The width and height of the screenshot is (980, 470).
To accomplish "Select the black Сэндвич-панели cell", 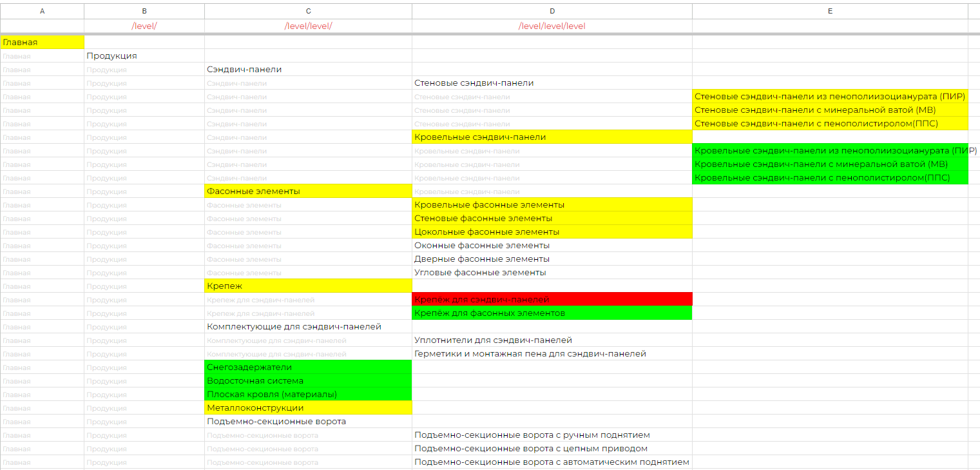I will click(x=308, y=69).
